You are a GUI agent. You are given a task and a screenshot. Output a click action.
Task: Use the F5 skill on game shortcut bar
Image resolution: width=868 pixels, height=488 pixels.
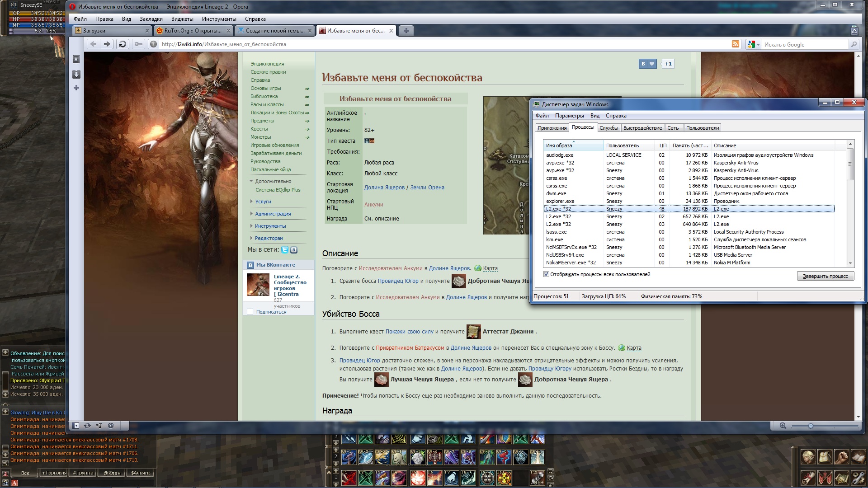coord(417,477)
